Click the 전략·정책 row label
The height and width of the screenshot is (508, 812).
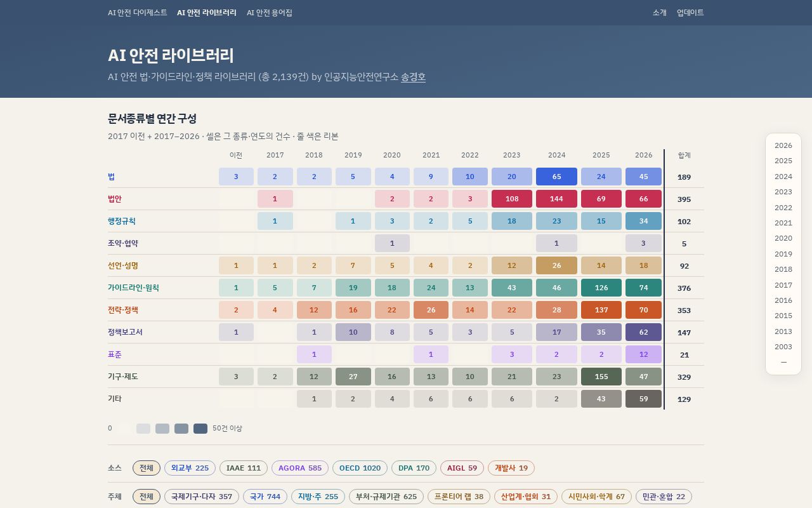(x=123, y=310)
